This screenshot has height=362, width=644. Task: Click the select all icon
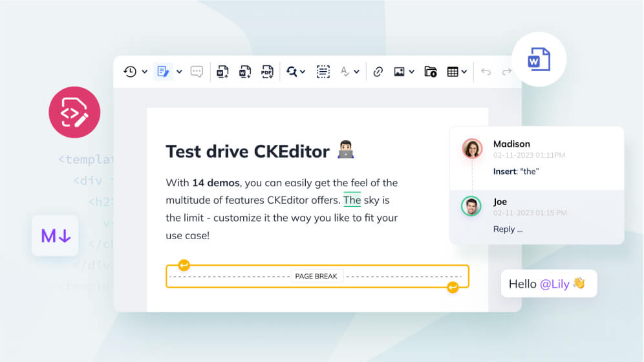coord(323,72)
